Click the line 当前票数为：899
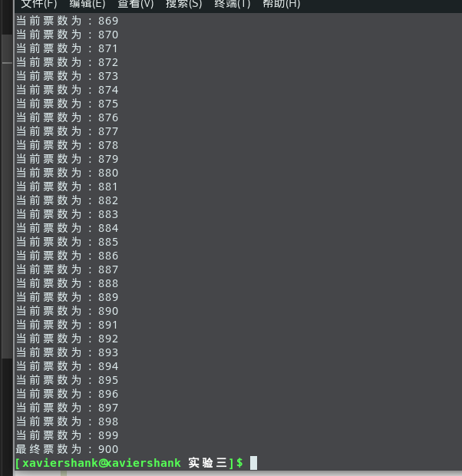Screen dimensions: 462x476 [67, 435]
